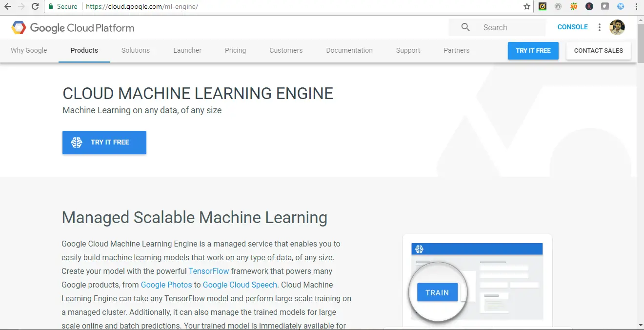The width and height of the screenshot is (644, 330).
Task: Open the Pricing menu item
Action: pos(235,50)
